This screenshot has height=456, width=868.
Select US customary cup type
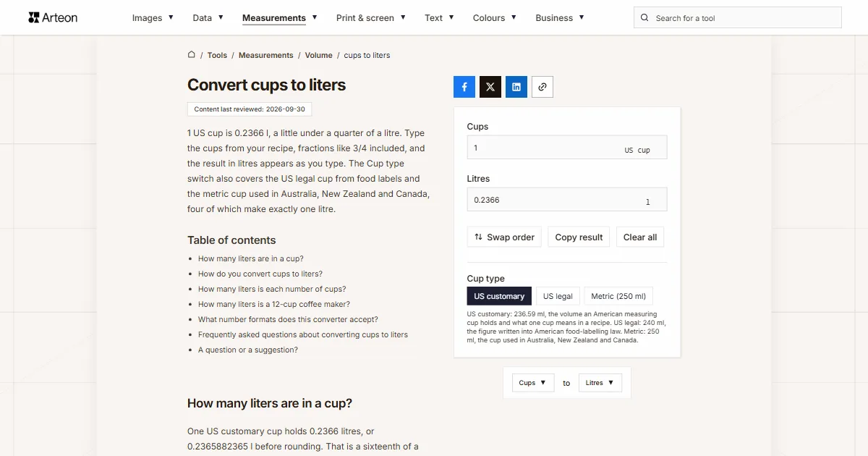pyautogui.click(x=499, y=296)
